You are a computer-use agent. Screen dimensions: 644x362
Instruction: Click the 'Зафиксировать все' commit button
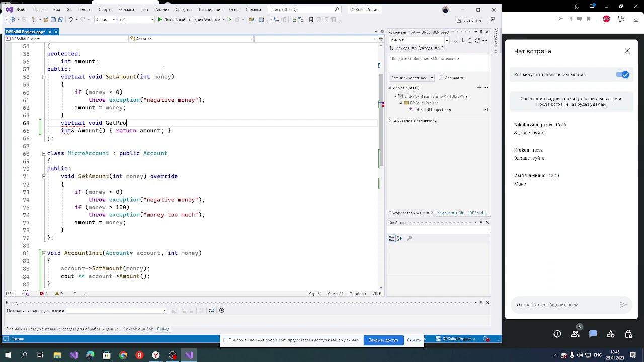(x=409, y=78)
